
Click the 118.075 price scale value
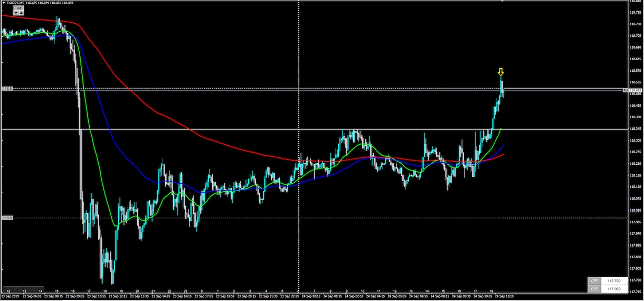coord(636,198)
